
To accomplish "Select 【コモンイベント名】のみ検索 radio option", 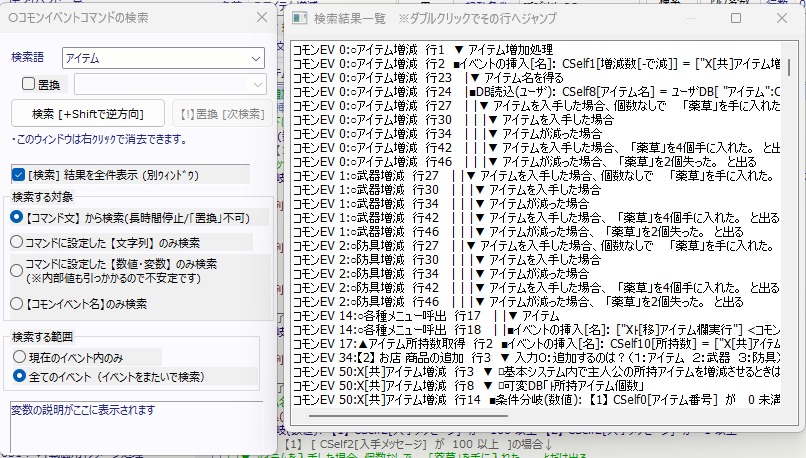I will click(16, 303).
